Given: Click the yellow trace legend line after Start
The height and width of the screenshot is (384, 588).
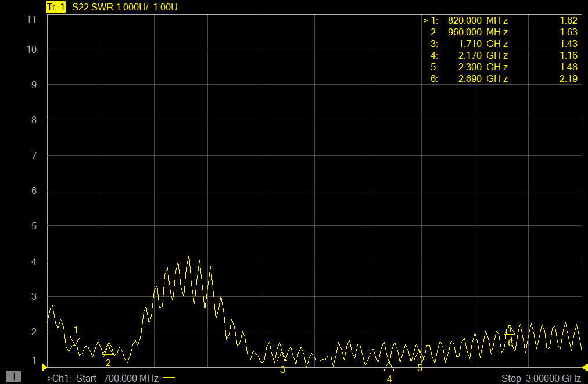Looking at the screenshot, I should [168, 378].
